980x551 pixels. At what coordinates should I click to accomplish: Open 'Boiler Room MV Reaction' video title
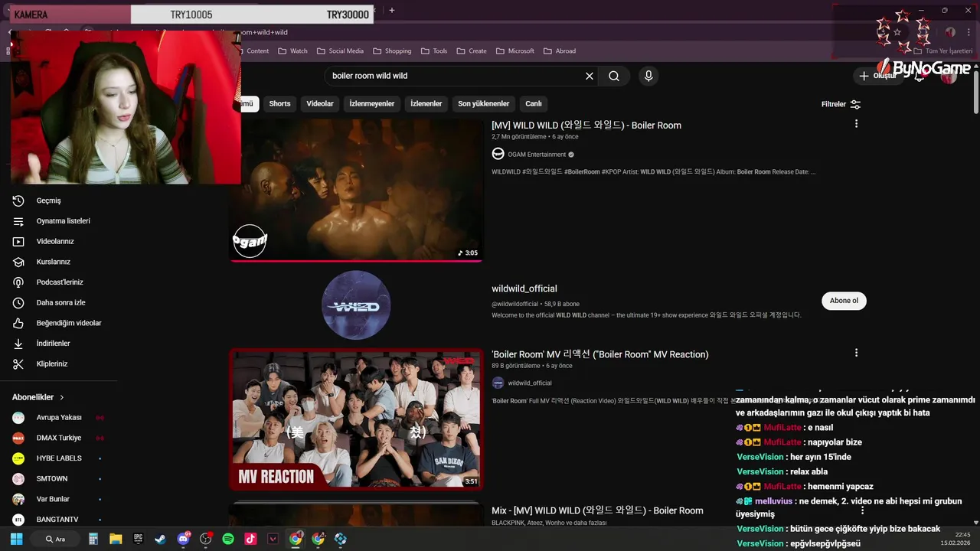600,354
